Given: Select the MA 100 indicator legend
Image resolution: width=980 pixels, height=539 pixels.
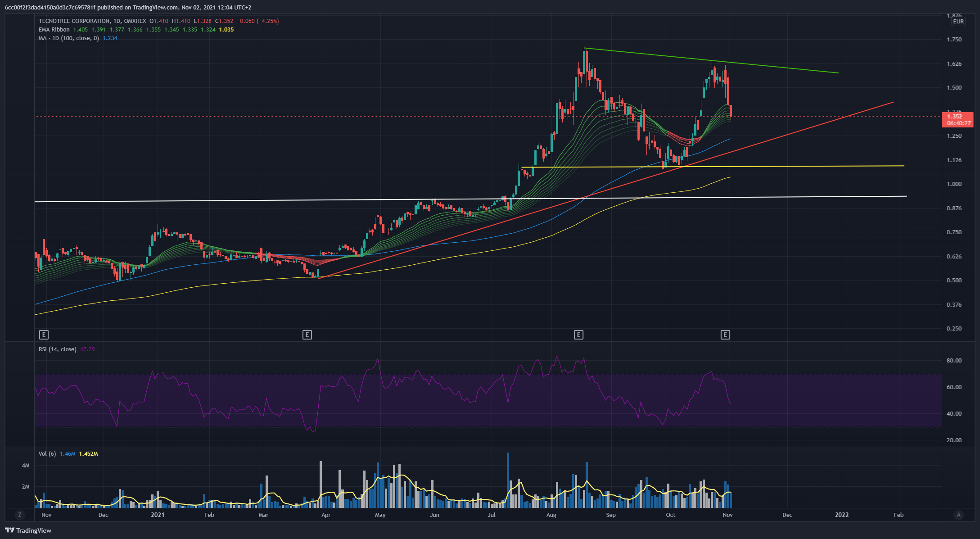Looking at the screenshot, I should 68,38.
